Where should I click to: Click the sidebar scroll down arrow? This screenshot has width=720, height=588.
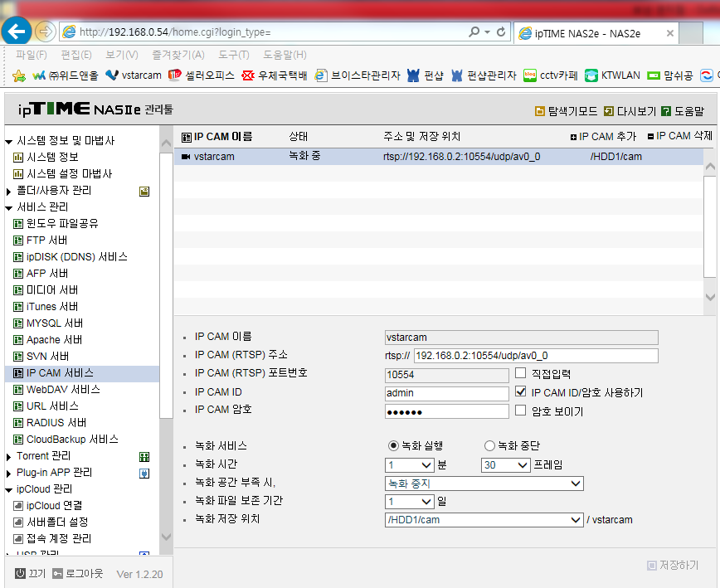click(166, 537)
